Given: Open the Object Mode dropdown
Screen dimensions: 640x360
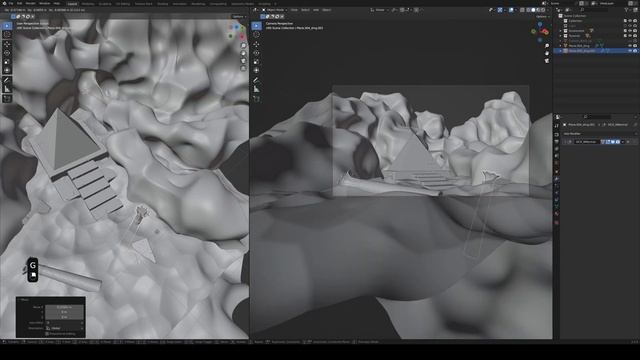Looking at the screenshot, I should click(274, 10).
